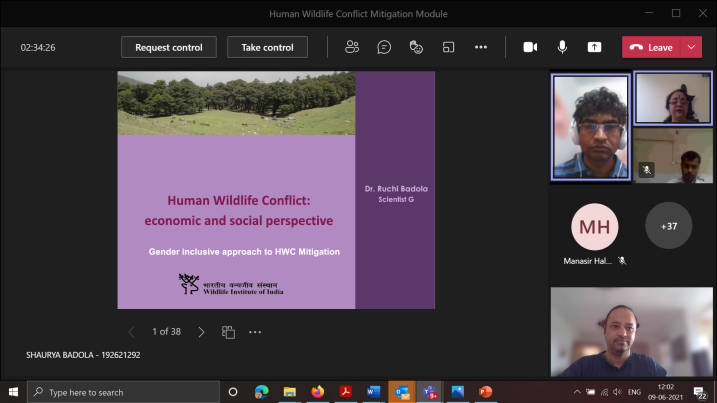Screen dimensions: 717x403
Task: Leave the meeting with the red button
Action: (652, 47)
